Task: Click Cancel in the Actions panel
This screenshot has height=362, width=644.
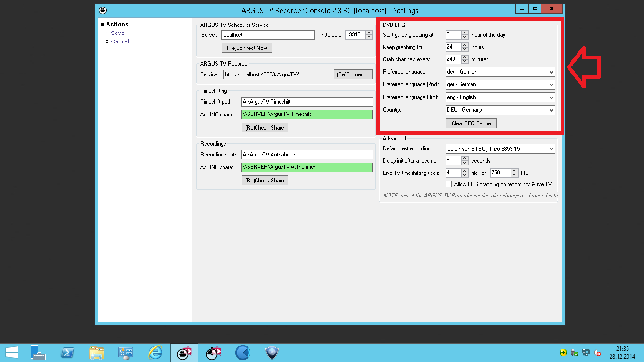Action: pos(120,41)
